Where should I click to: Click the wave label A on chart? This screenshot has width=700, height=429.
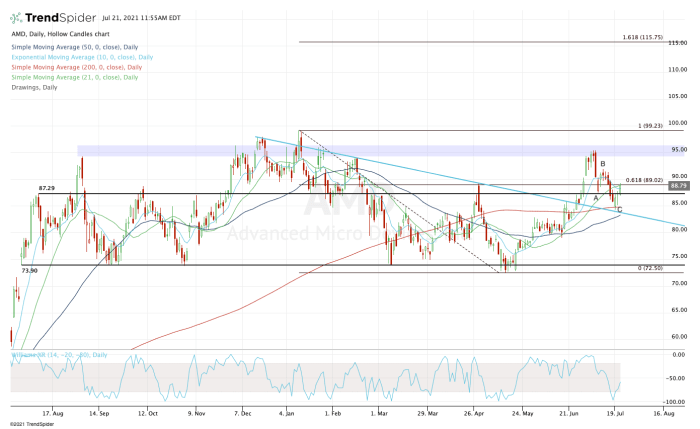click(x=596, y=198)
